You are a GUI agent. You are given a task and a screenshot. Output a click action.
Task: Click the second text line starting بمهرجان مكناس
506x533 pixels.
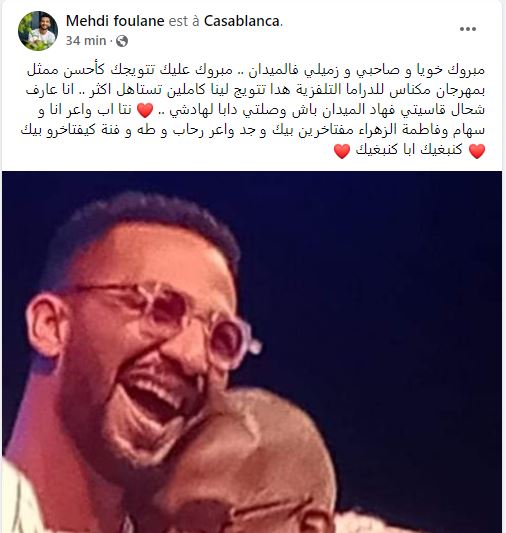coord(256,90)
